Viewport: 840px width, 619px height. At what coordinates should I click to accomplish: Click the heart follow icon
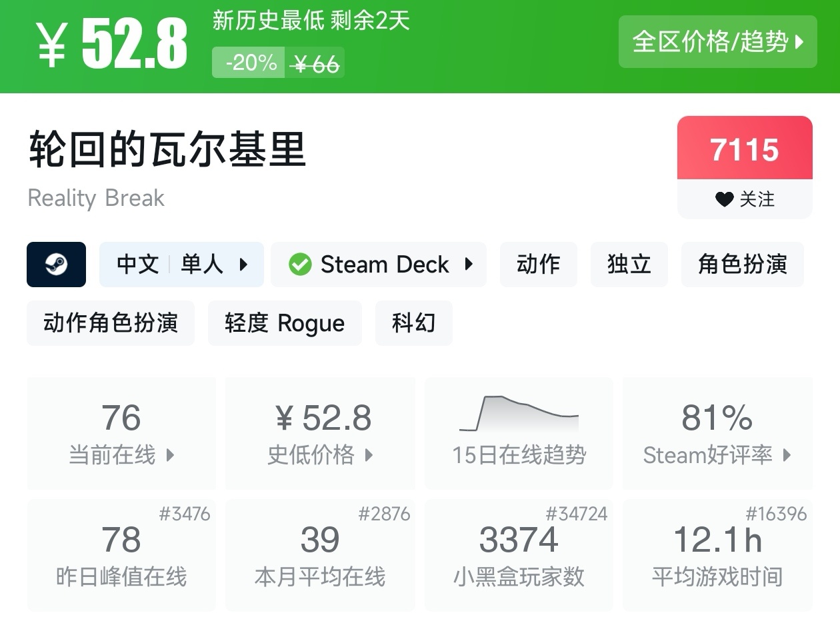coord(724,199)
